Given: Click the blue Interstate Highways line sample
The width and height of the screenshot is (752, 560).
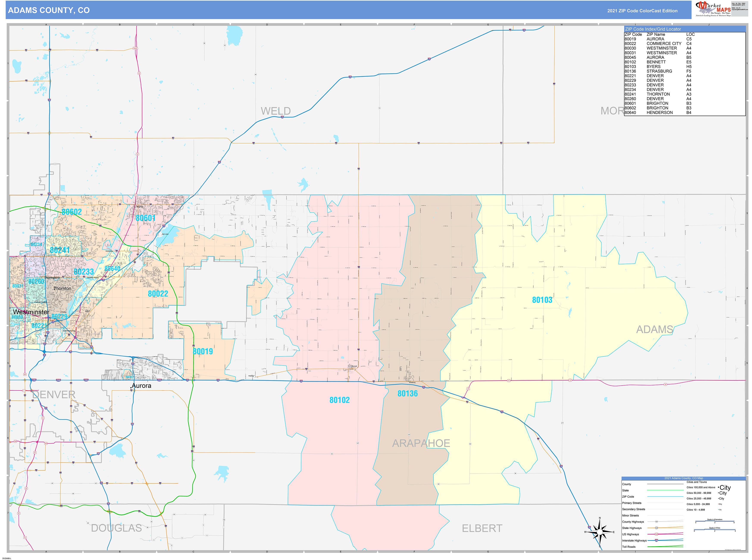Looking at the screenshot, I should click(x=665, y=540).
